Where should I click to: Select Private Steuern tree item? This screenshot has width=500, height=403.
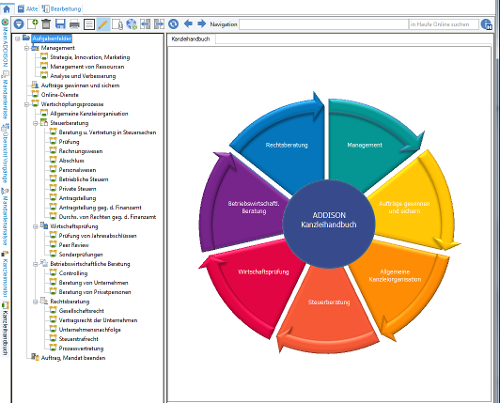[77, 189]
